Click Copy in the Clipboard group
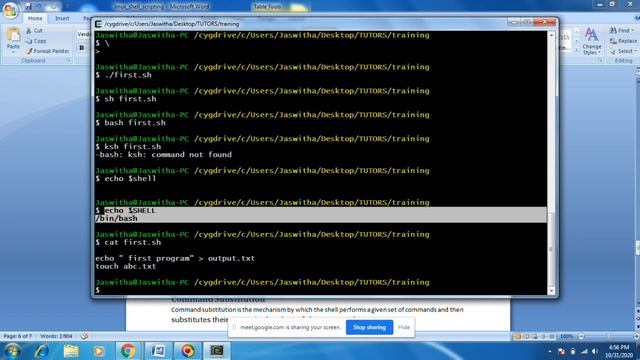 [x=36, y=41]
